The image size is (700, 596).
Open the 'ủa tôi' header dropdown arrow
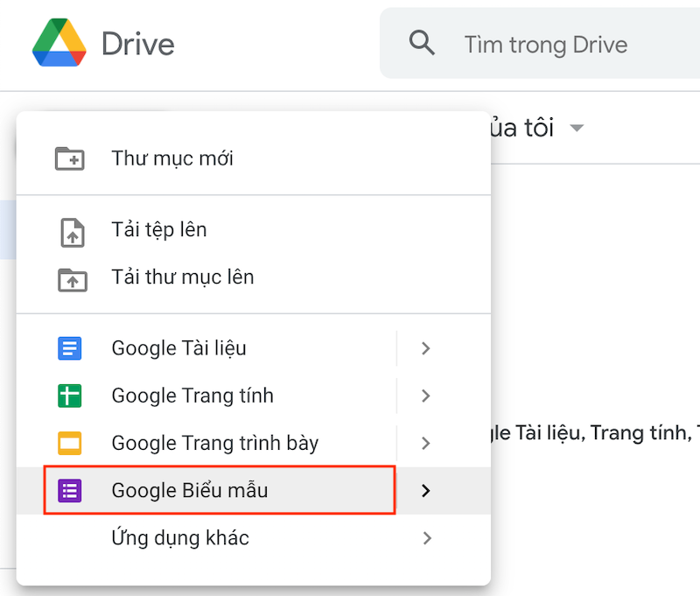577,127
